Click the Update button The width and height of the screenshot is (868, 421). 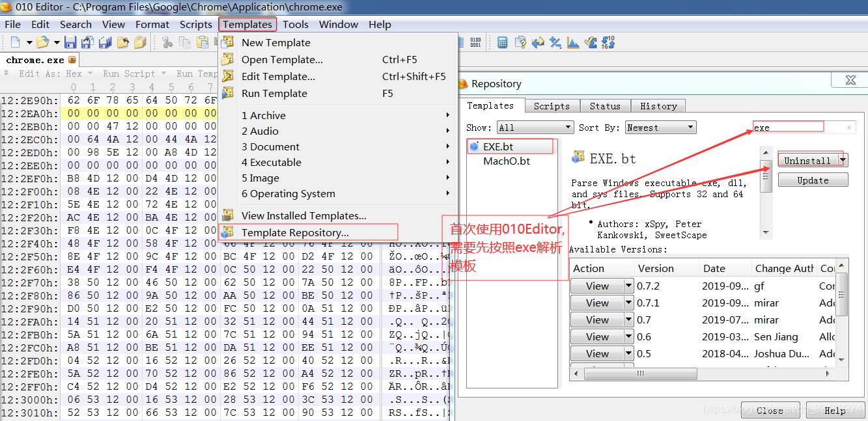(813, 180)
